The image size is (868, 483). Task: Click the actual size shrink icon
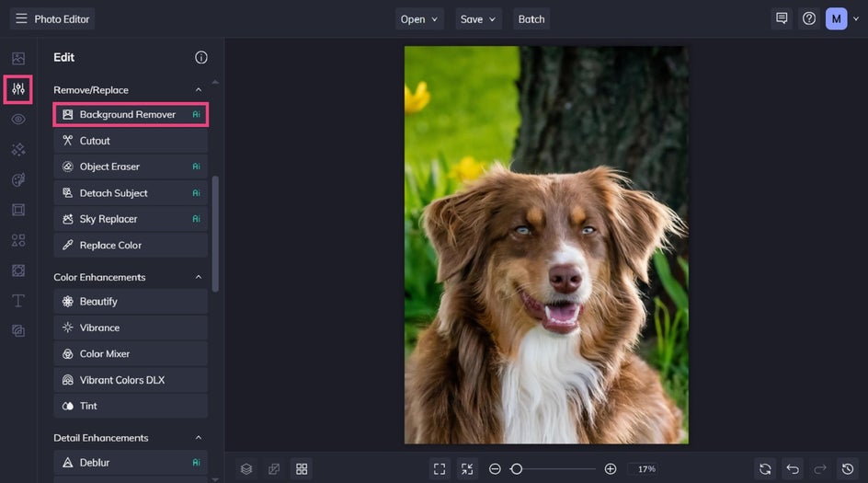click(467, 469)
